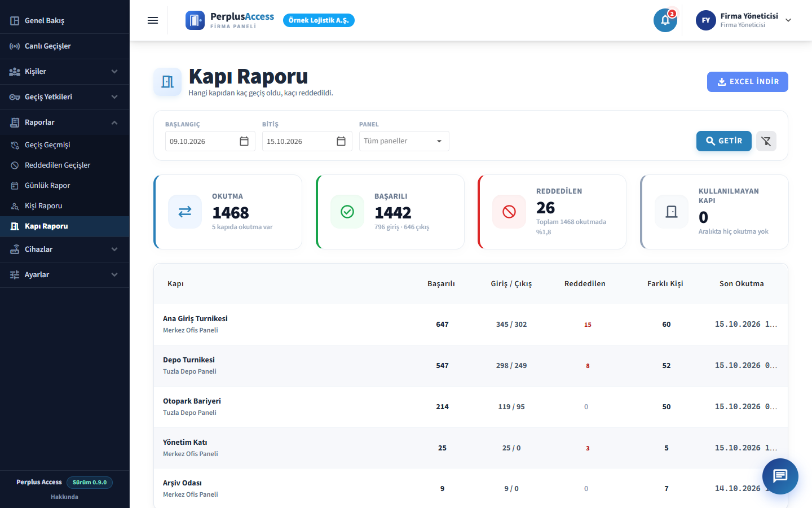Click the Başarılı checkmark icon

[x=347, y=212]
